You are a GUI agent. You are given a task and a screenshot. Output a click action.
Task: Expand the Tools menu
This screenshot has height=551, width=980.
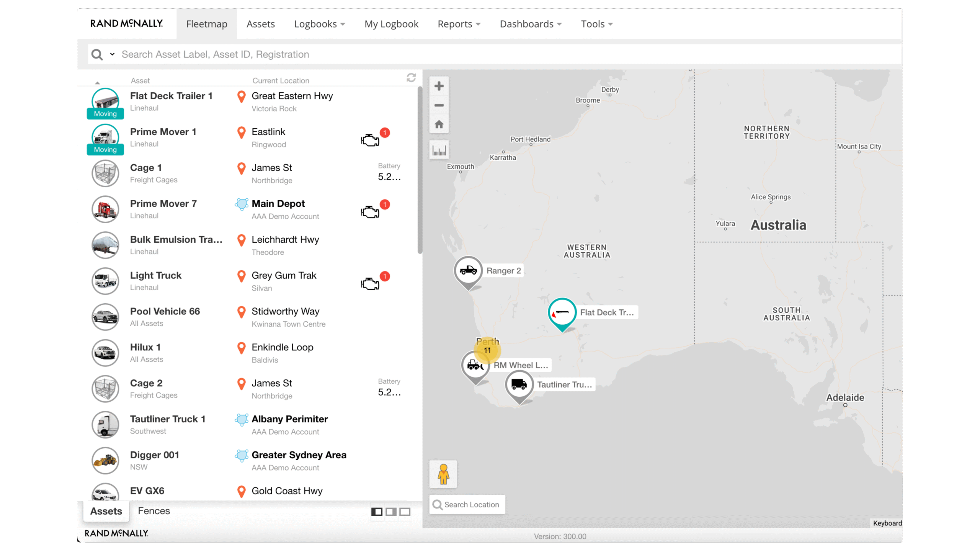pyautogui.click(x=596, y=24)
